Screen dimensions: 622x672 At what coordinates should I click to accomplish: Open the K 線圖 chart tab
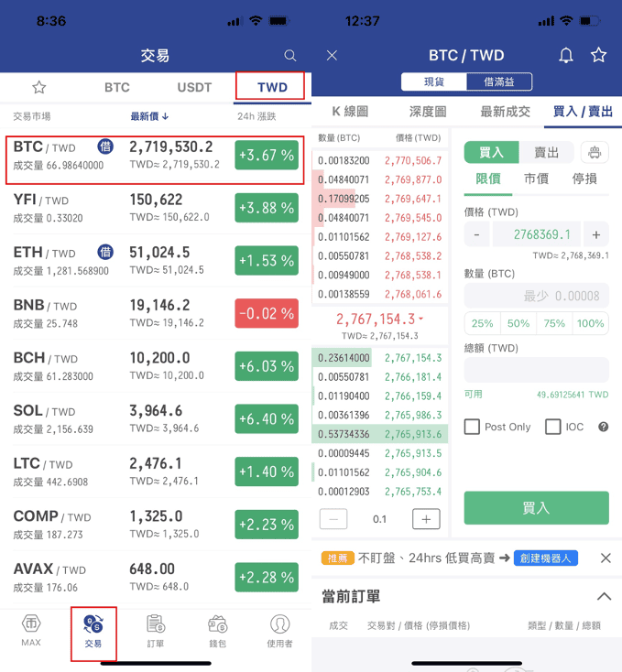tap(350, 112)
